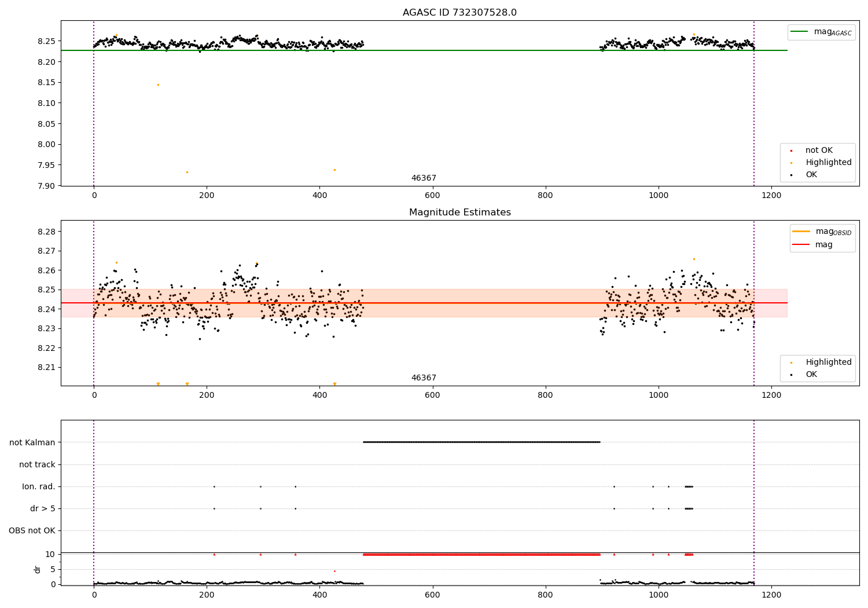Click orange highlighted point near x=1060 in middle plot
The height and width of the screenshot is (608, 868).
[x=694, y=259]
